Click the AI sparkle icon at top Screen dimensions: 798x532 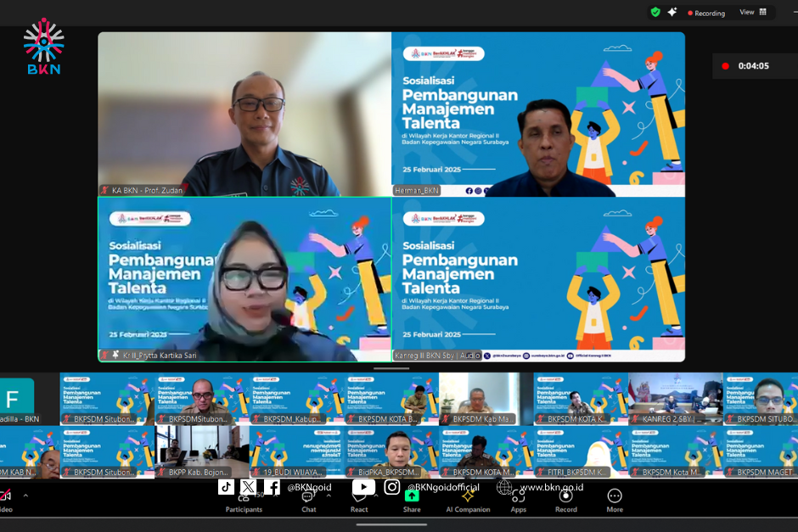[x=672, y=12]
